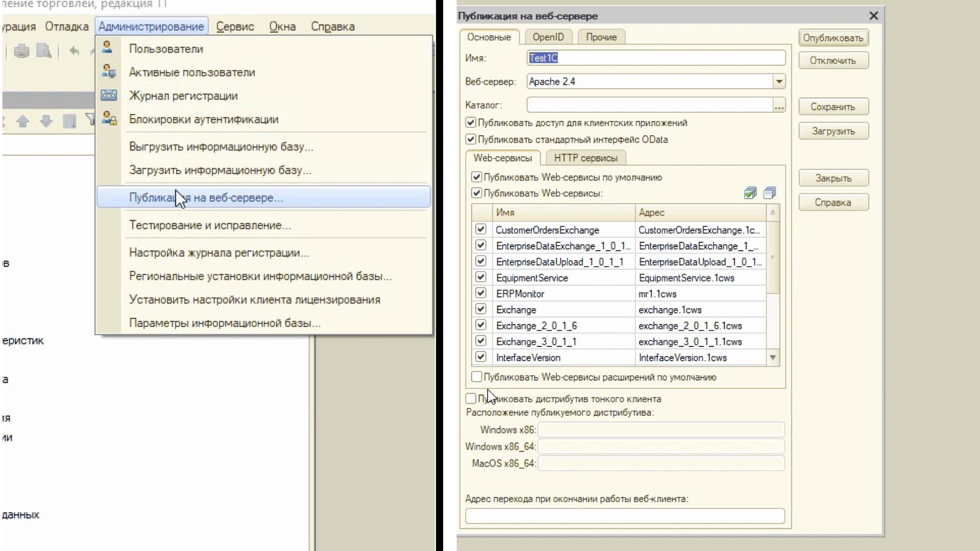Click the Отключить button
The height and width of the screenshot is (551, 980).
tap(834, 60)
